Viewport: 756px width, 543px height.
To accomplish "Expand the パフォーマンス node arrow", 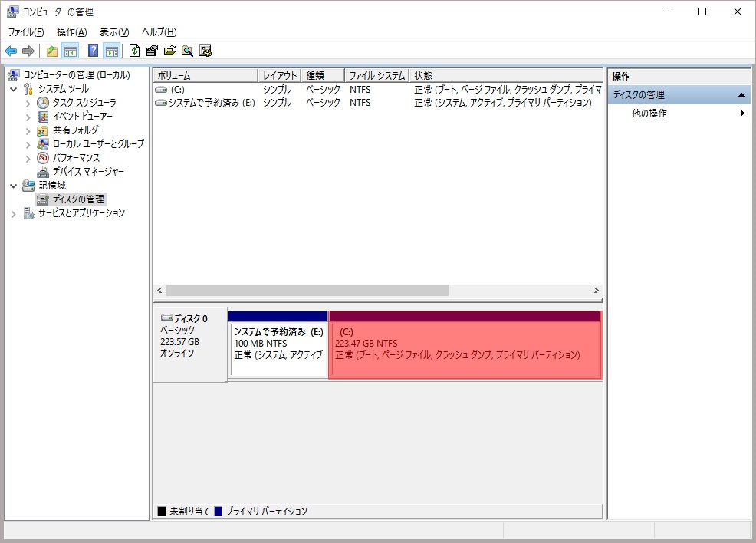I will [28, 158].
